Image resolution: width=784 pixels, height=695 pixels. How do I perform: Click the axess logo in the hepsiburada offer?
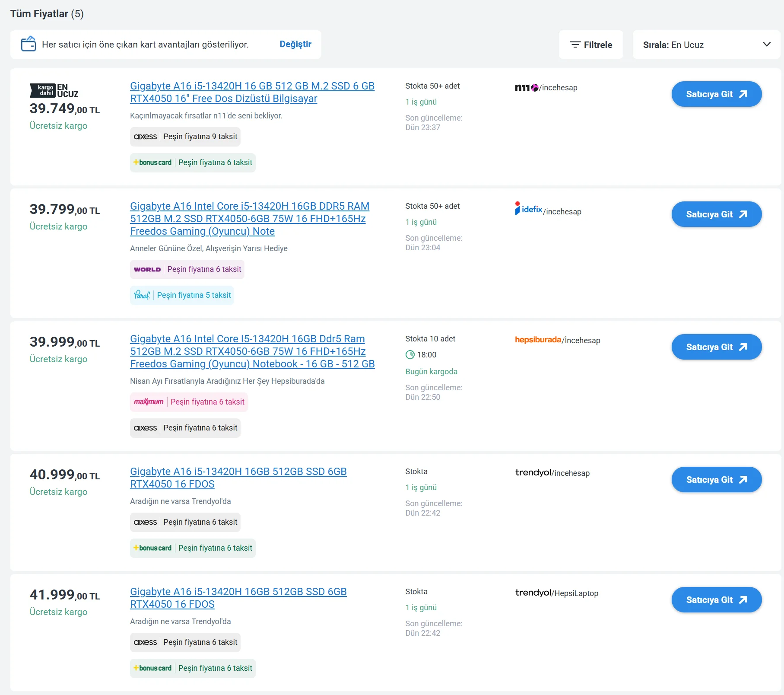(145, 428)
